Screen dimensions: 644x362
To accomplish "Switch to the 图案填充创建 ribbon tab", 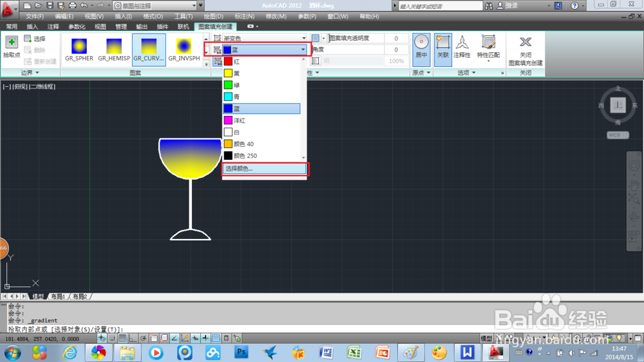I will coord(215,26).
